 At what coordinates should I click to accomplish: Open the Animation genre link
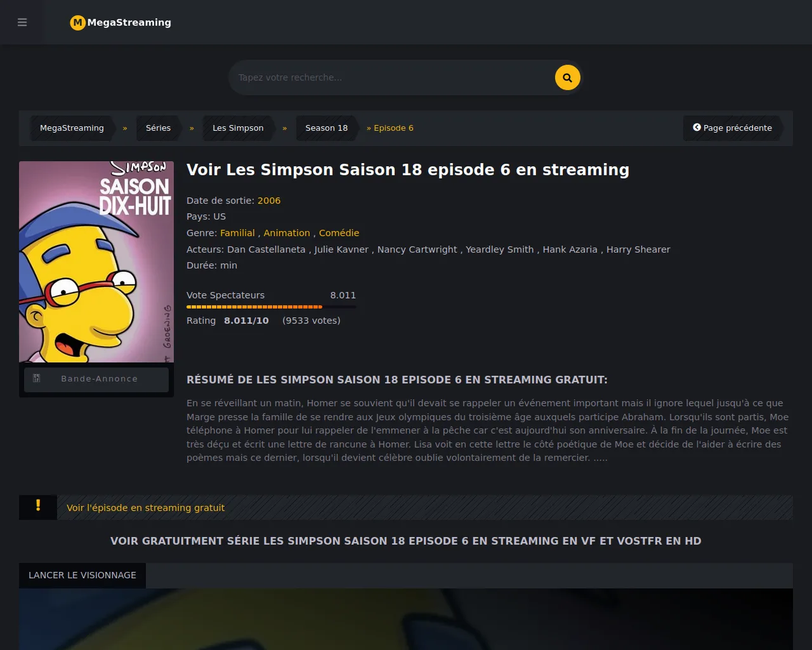pyautogui.click(x=287, y=233)
